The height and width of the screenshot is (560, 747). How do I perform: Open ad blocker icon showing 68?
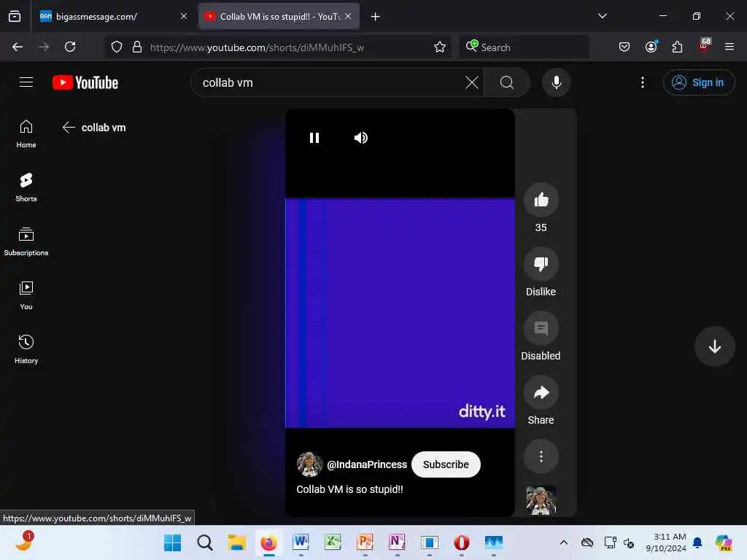pos(704,46)
